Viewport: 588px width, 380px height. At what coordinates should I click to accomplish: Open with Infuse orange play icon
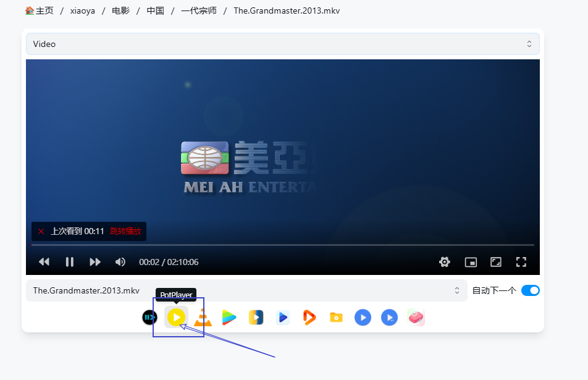pyautogui.click(x=309, y=318)
